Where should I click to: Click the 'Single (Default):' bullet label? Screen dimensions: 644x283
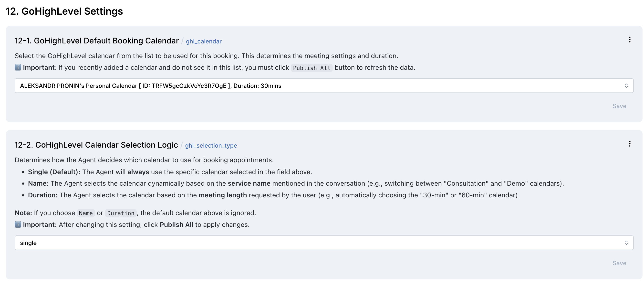[x=54, y=172]
